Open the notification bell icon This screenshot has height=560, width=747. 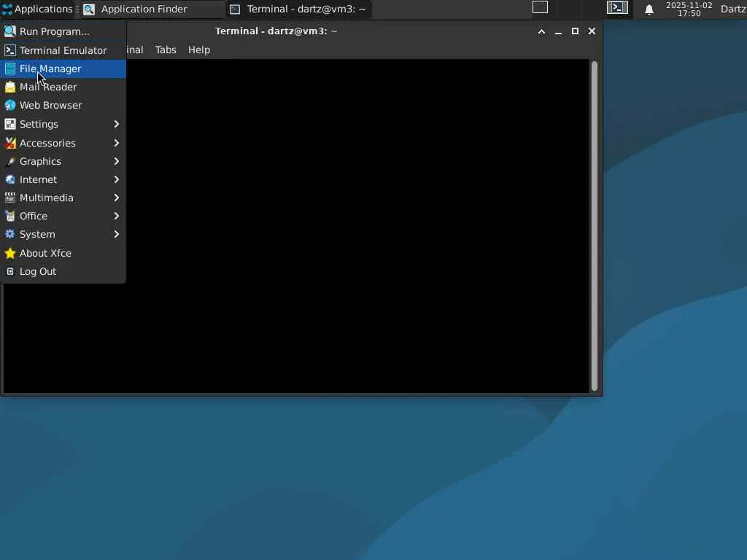click(649, 9)
